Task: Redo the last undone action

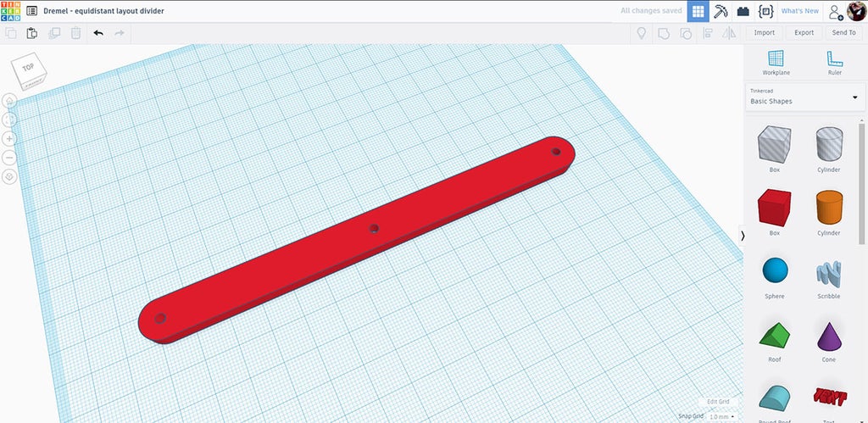Action: (x=119, y=33)
